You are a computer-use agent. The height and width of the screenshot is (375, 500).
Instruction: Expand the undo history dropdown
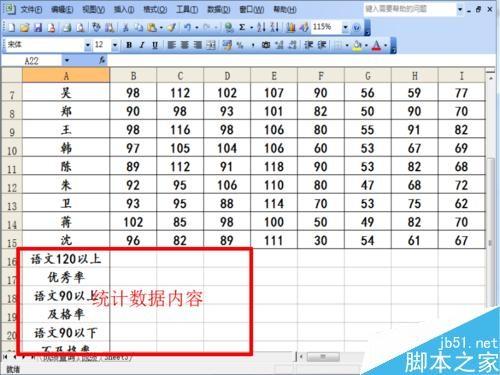pyautogui.click(x=197, y=27)
